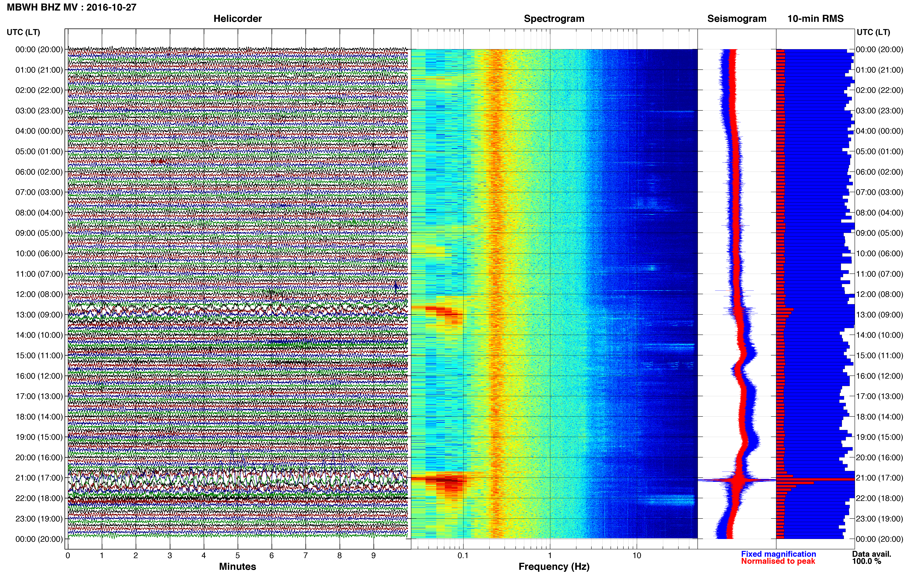Image resolution: width=924 pixels, height=578 pixels.
Task: Select the red "Normalised to peak" legend text
Action: click(x=778, y=561)
